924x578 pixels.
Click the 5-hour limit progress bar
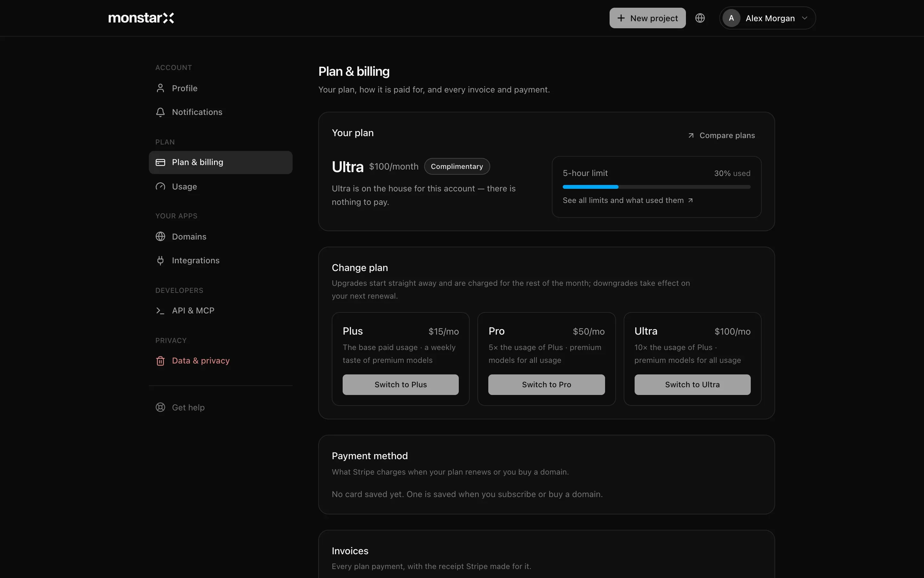(x=656, y=187)
